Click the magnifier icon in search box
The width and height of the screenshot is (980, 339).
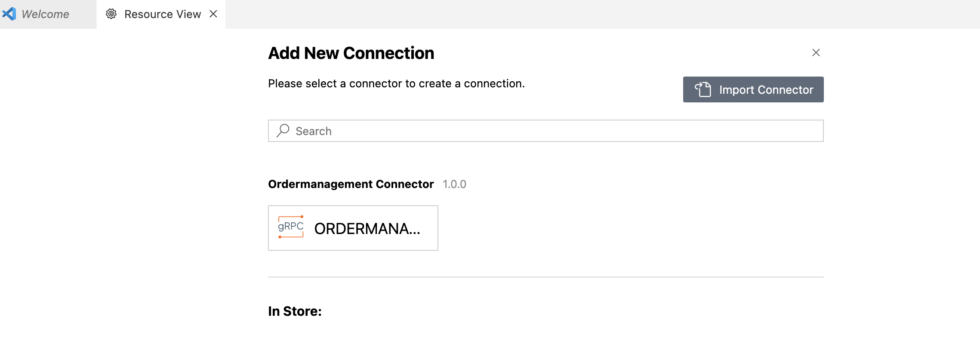coord(283,130)
